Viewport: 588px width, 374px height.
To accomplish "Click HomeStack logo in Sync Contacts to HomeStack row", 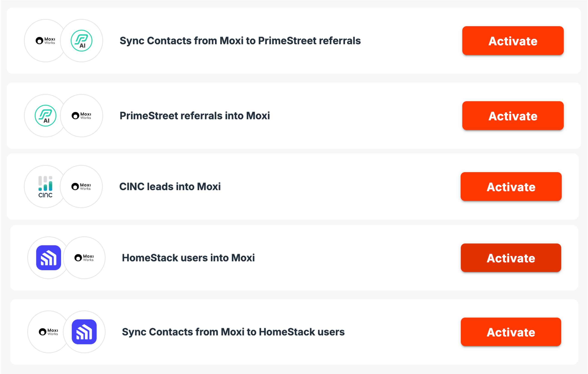I will (x=84, y=332).
